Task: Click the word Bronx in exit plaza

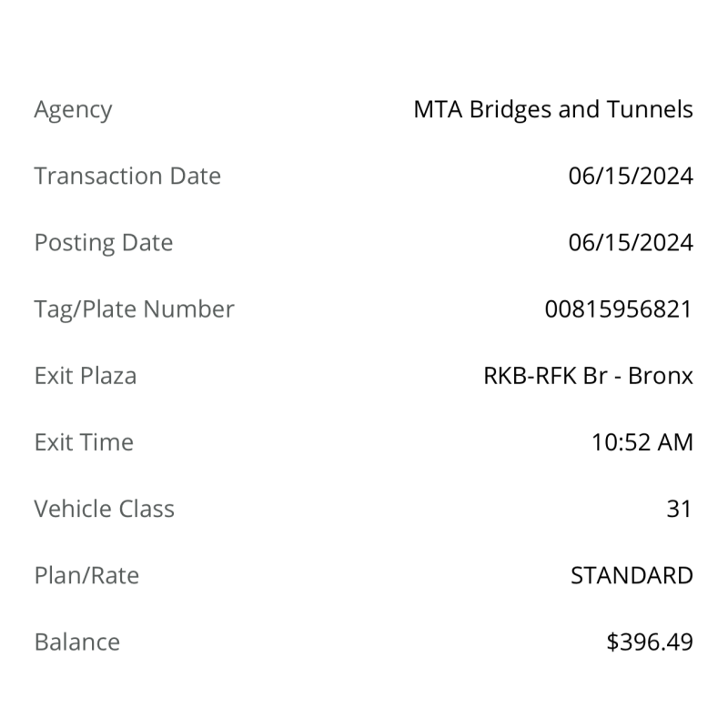Action: point(661,376)
